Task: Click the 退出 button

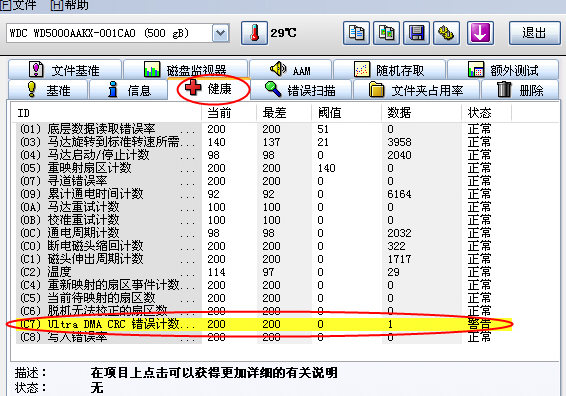Action: [534, 33]
